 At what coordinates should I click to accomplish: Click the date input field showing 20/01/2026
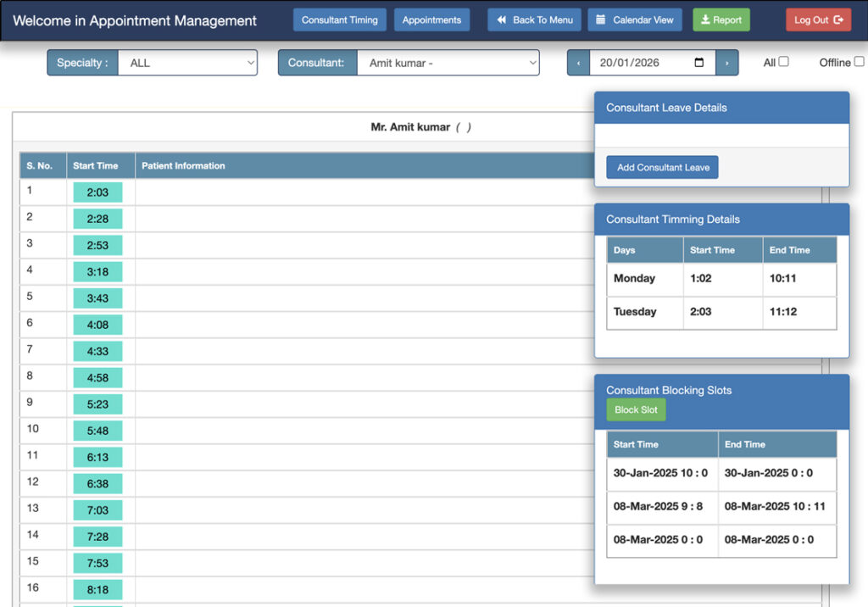tap(640, 63)
